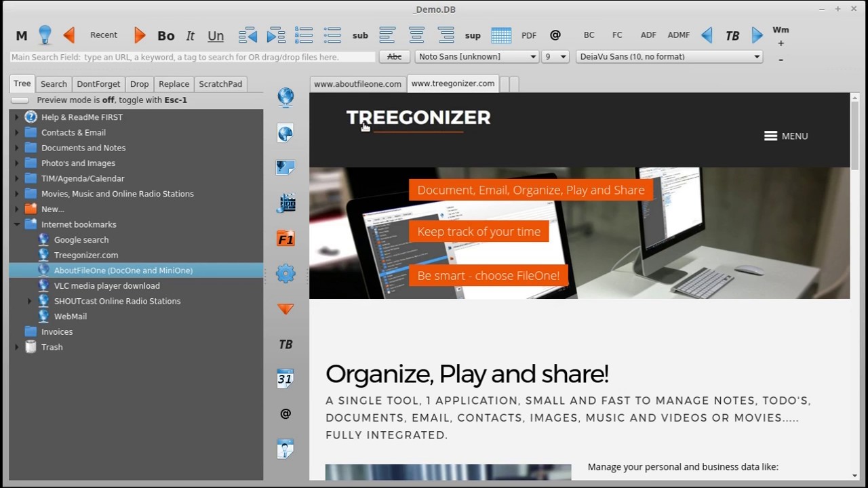Click the top globe icon in side strip
The height and width of the screenshot is (488, 868).
point(285,98)
